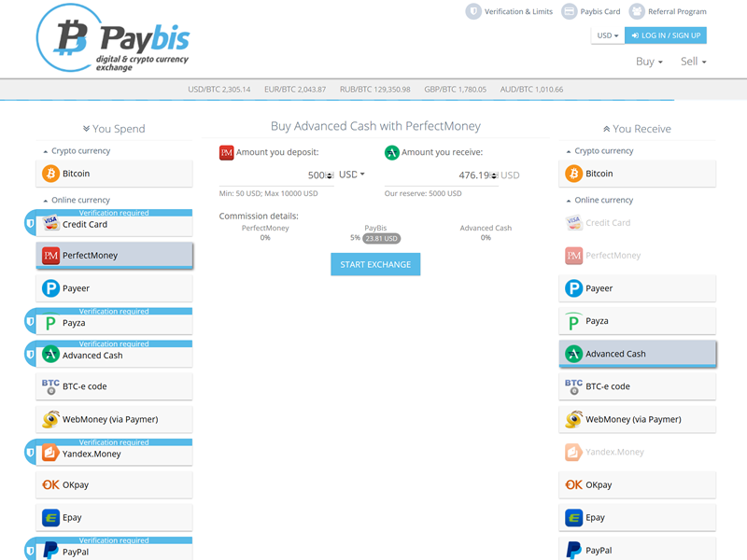Collapse Crypto currency under You Receive
The image size is (747, 560).
point(599,151)
